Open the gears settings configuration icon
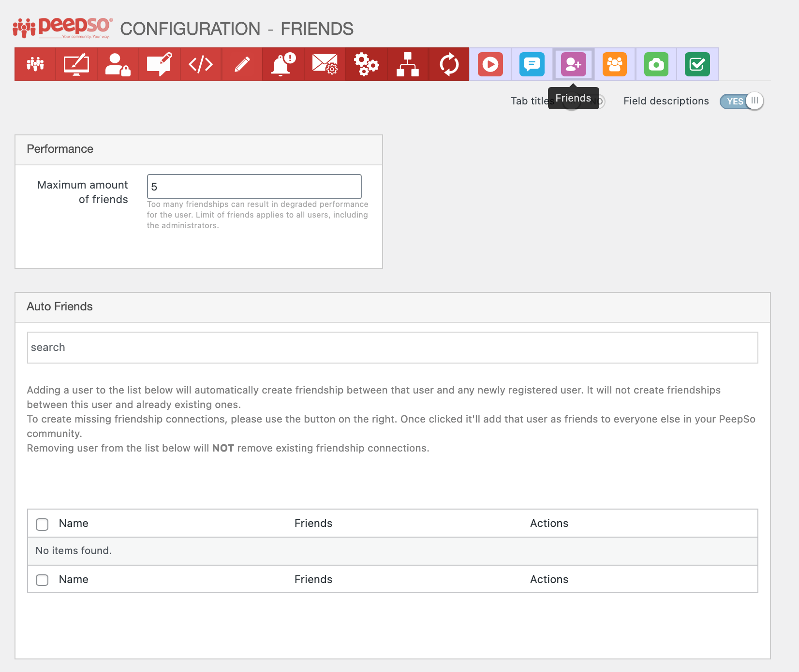 point(366,64)
